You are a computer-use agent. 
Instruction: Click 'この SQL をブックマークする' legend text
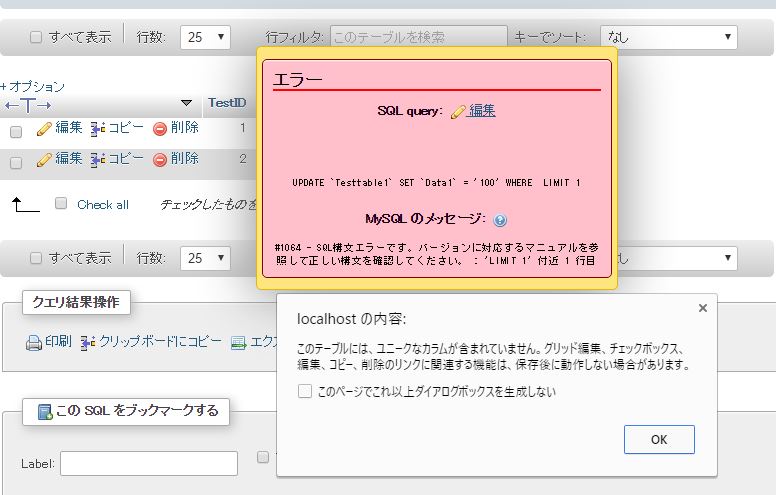click(137, 411)
